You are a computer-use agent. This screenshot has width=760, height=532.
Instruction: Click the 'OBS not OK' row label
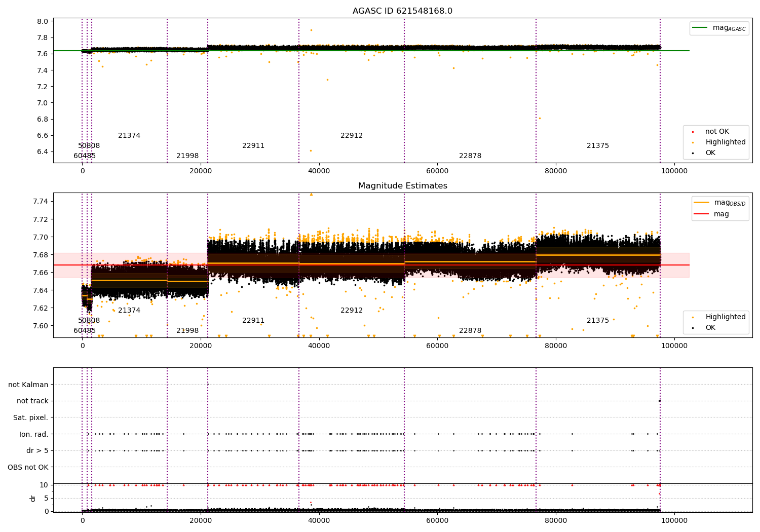click(x=28, y=467)
